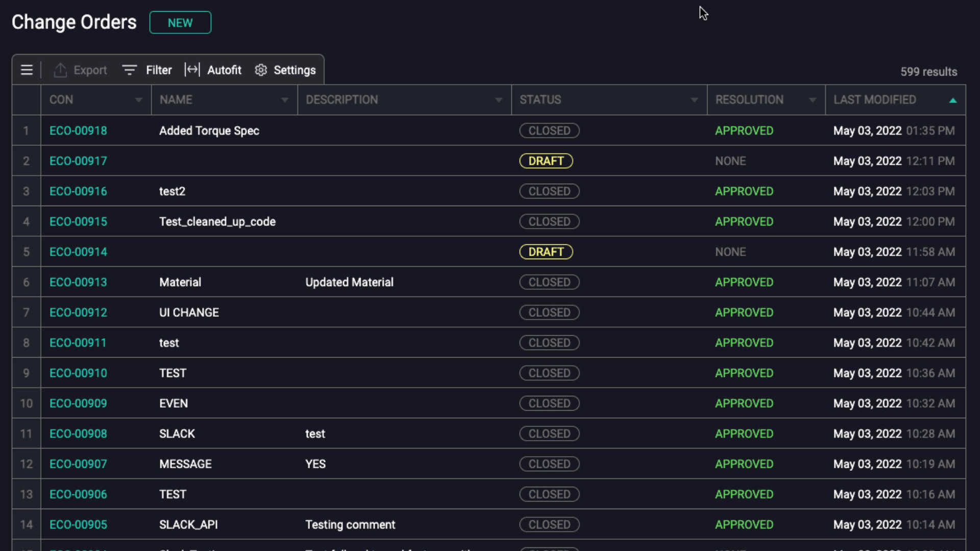Click the Filter lines icon

[130, 70]
